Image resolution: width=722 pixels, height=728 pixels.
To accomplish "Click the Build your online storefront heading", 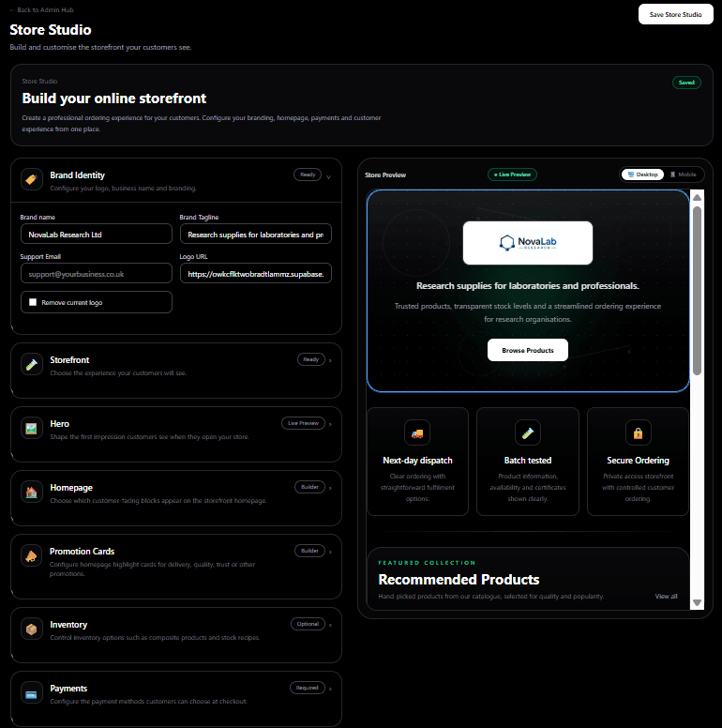I will tap(114, 99).
